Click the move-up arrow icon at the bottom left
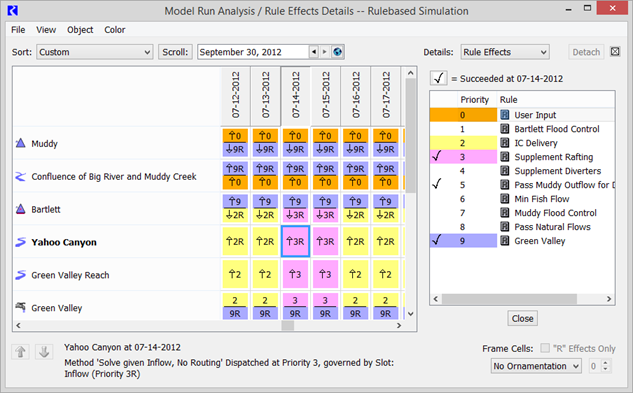Image resolution: width=633 pixels, height=393 pixels. click(x=21, y=352)
